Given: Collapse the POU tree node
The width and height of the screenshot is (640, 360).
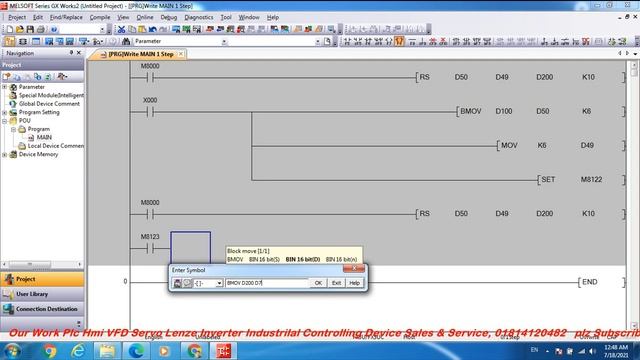Looking at the screenshot, I should pyautogui.click(x=4, y=121).
